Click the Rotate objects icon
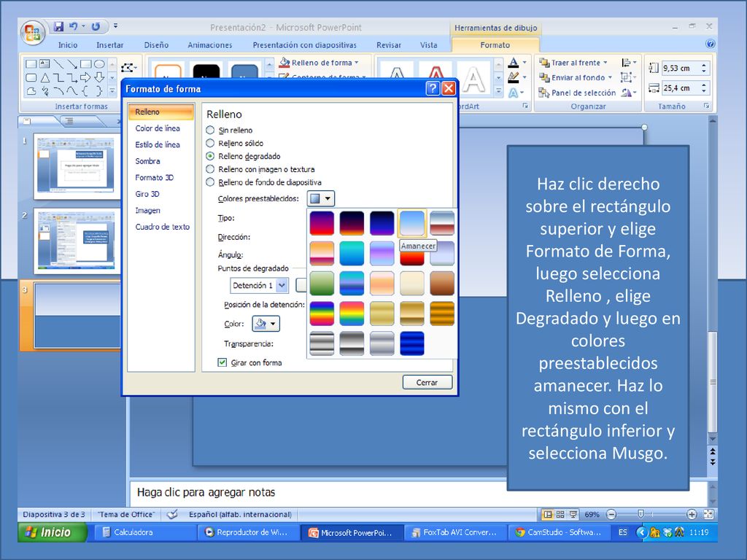 (627, 93)
